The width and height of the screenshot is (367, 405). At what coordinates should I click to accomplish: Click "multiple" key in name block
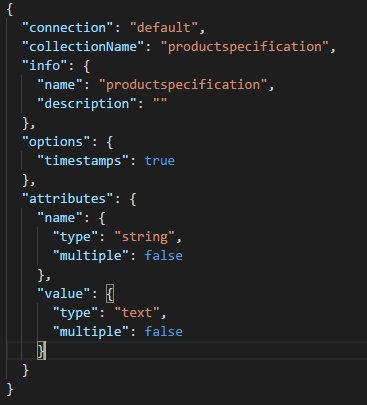(91, 256)
